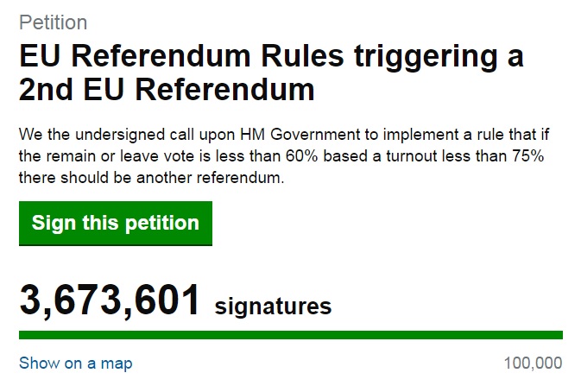The width and height of the screenshot is (581, 392).
Task: Click the 60% figure in the description
Action: point(301,156)
